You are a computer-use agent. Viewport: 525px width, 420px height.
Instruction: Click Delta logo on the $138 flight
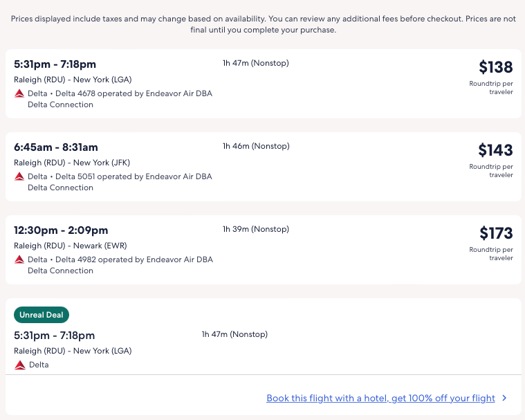(19, 93)
